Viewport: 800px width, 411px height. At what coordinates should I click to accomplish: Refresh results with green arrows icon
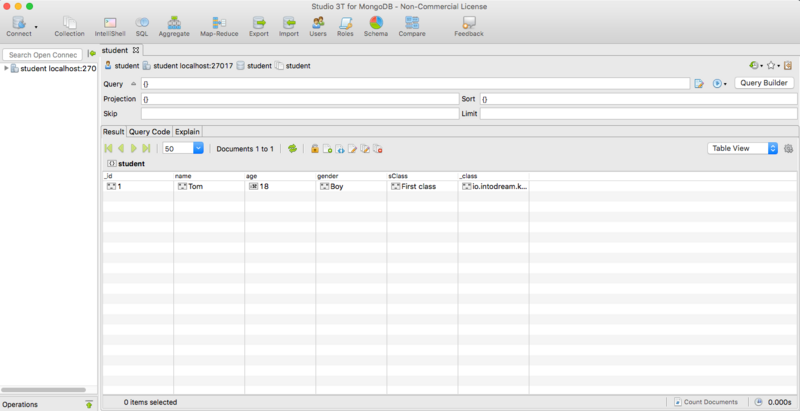292,148
